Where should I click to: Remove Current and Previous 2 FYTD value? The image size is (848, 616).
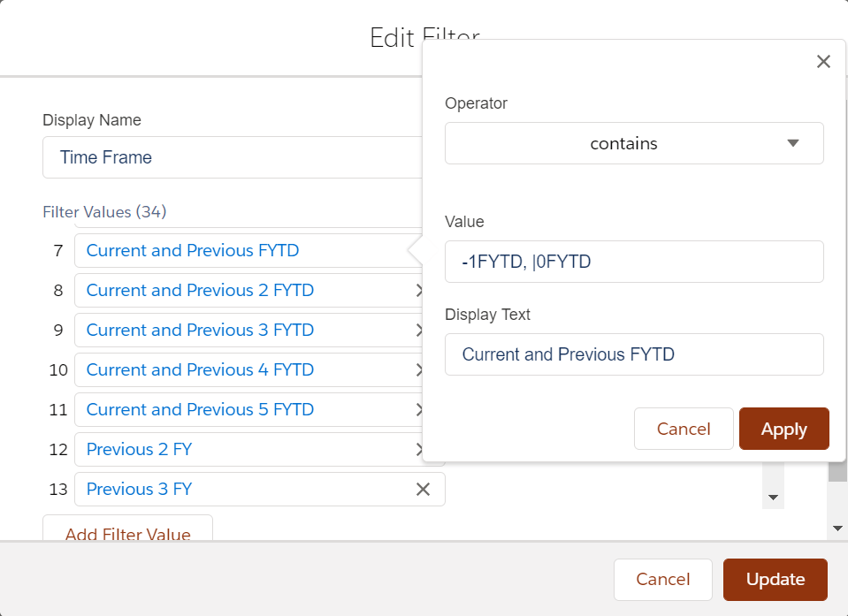(x=419, y=290)
